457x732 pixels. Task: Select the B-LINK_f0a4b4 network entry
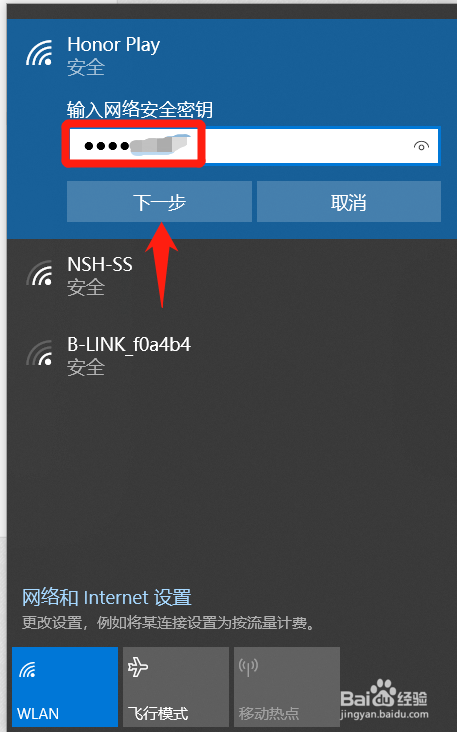pyautogui.click(x=232, y=356)
